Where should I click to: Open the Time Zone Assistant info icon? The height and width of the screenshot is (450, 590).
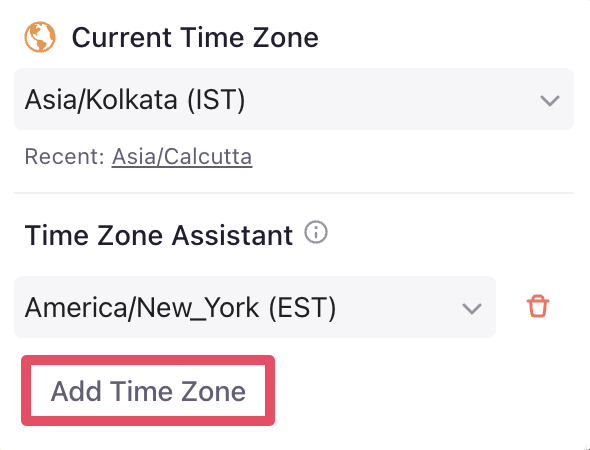pyautogui.click(x=316, y=232)
